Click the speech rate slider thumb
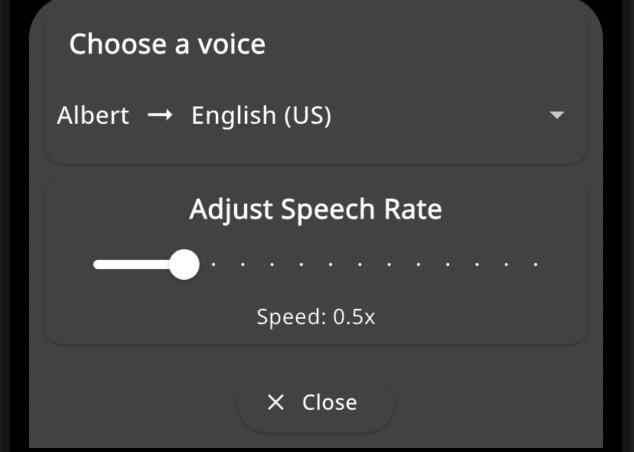This screenshot has width=634, height=452. point(184,265)
